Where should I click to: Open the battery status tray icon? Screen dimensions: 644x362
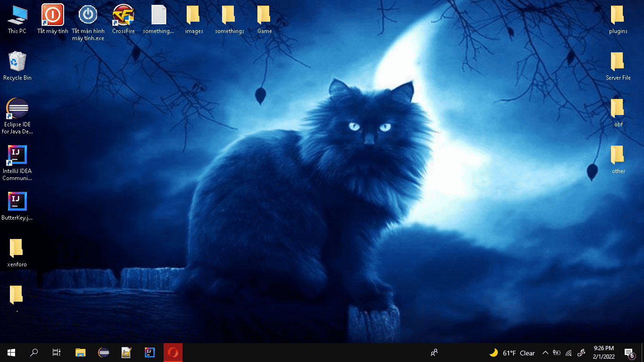[x=557, y=353]
